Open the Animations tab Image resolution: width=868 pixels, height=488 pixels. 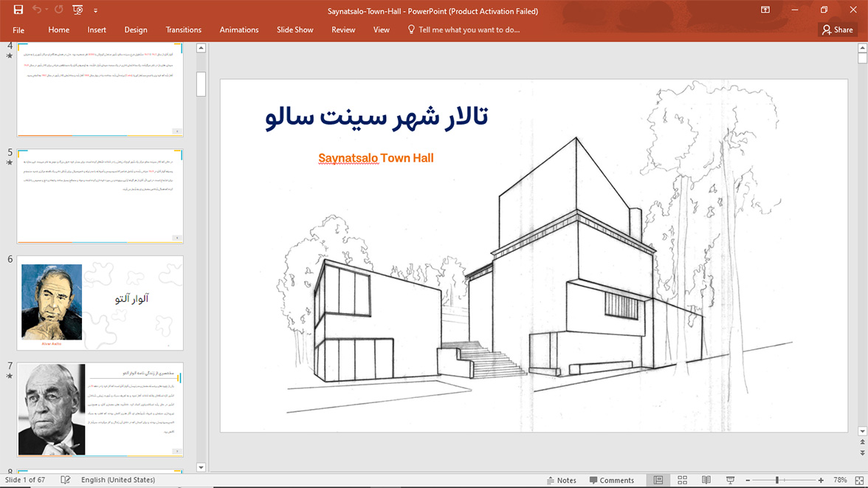238,30
